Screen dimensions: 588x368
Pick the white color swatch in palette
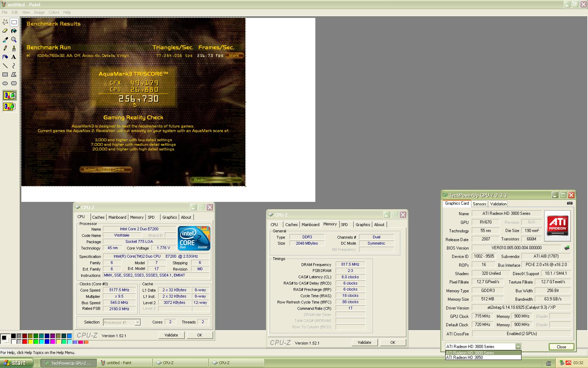point(13,342)
